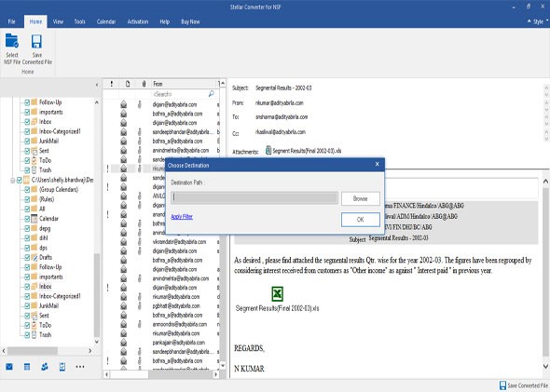Click the Excel attachment icon in message body
This screenshot has height=392, width=550.
coord(277,293)
